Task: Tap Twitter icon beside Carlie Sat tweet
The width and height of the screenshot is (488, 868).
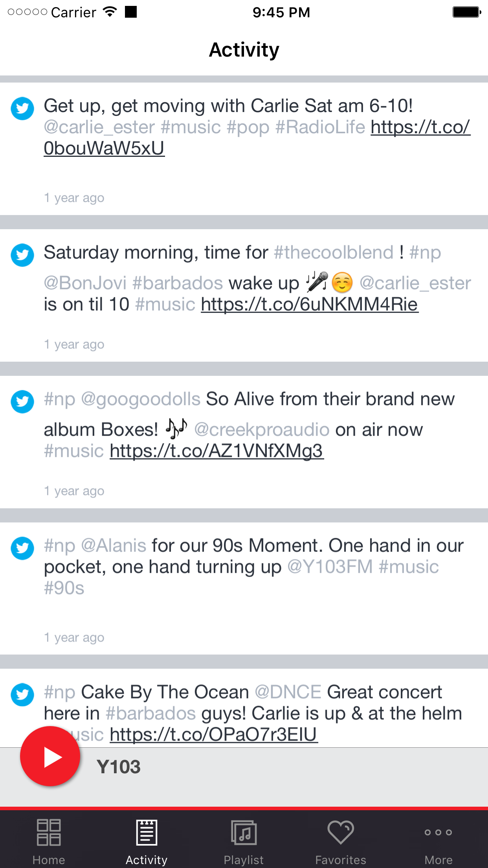Action: click(x=22, y=108)
